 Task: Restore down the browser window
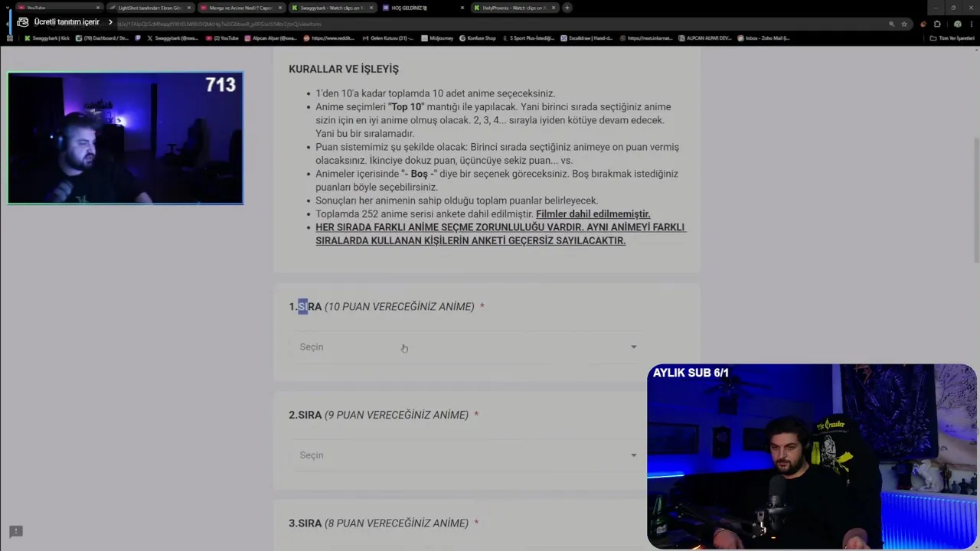coord(953,7)
